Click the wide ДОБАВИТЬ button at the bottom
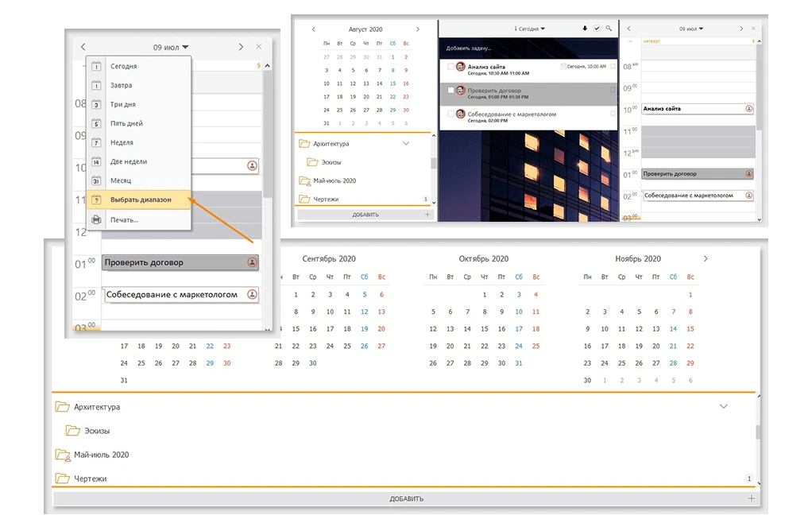Viewport: 812px width, 523px height. [405, 498]
